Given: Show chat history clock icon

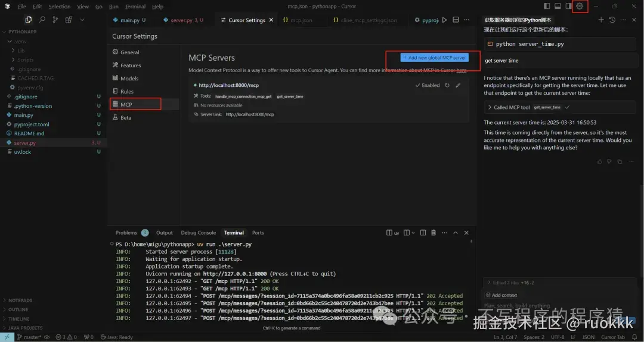Looking at the screenshot, I should 612,20.
